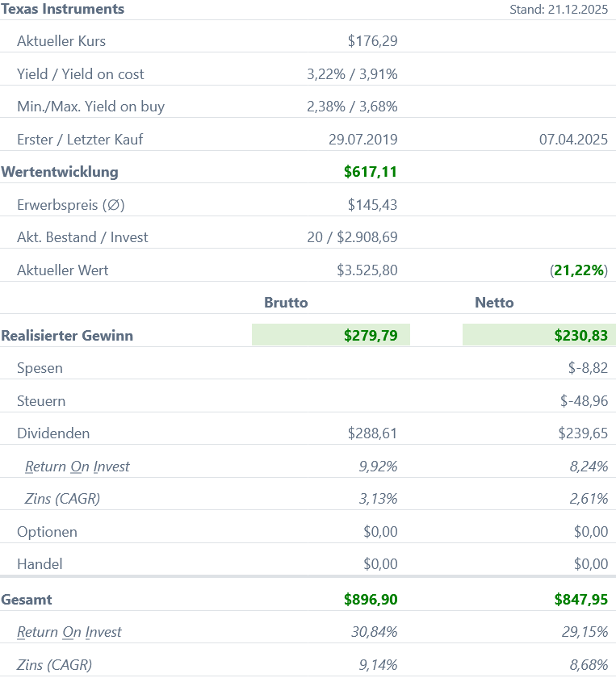This screenshot has height=678, width=616.
Task: Select first purchase date 29.07.2019
Action: [x=362, y=140]
